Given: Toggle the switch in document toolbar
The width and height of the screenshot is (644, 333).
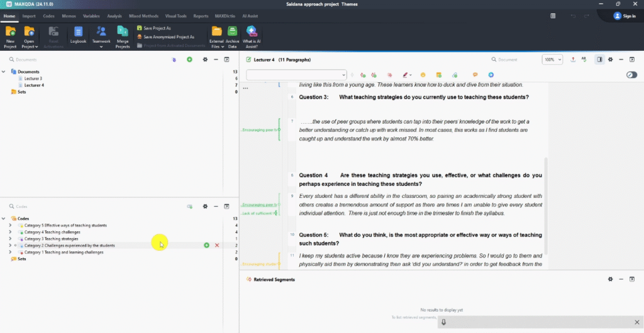Looking at the screenshot, I should coord(631,75).
